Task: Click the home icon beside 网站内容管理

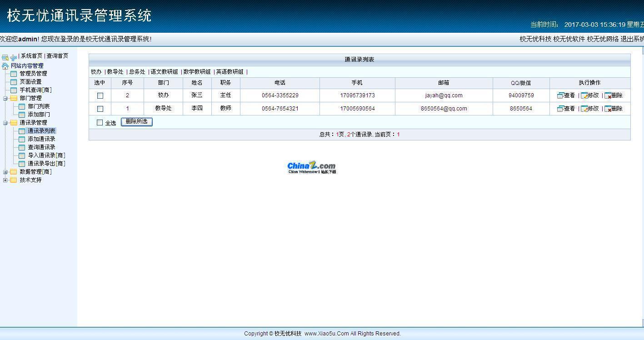Action: pos(5,66)
